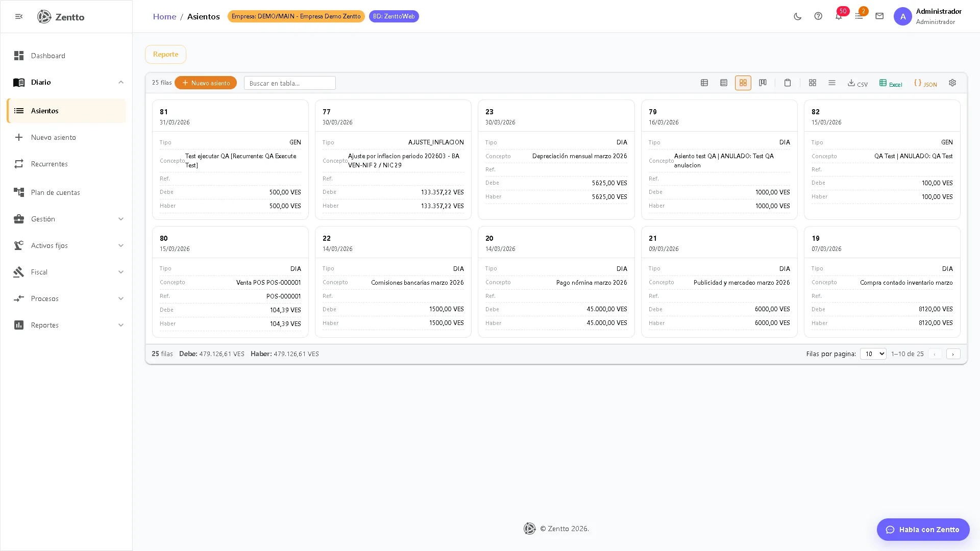This screenshot has height=551, width=980.
Task: Select Asientos in the sidebar
Action: [x=66, y=111]
